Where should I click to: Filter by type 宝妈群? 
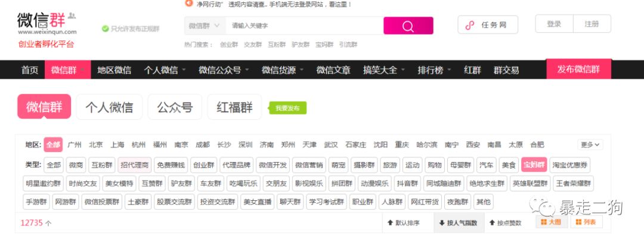(x=534, y=165)
